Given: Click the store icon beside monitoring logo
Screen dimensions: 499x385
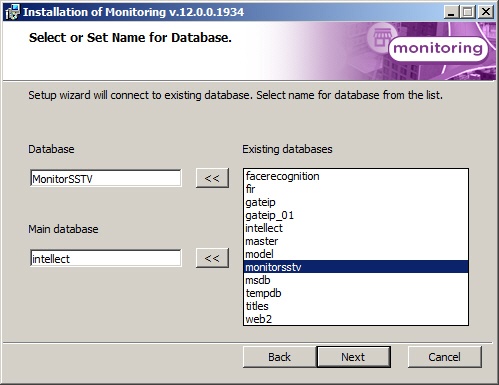Looking at the screenshot, I should click(382, 37).
